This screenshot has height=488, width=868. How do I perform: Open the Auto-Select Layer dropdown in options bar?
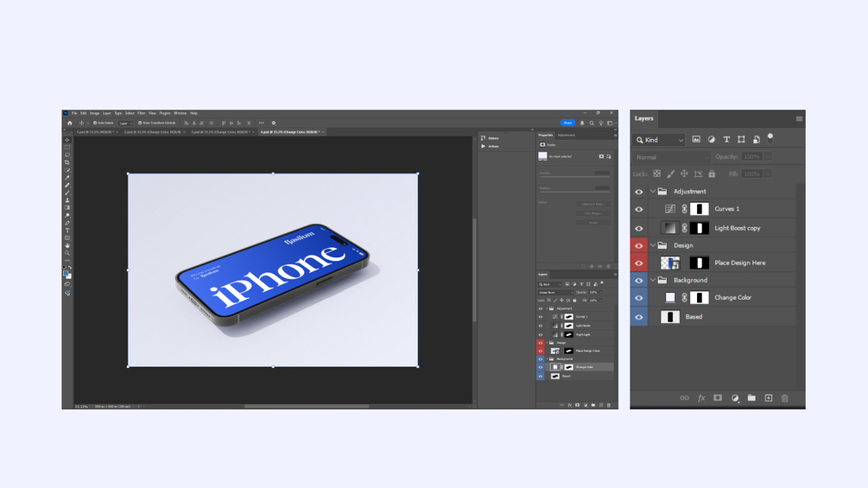click(x=126, y=123)
